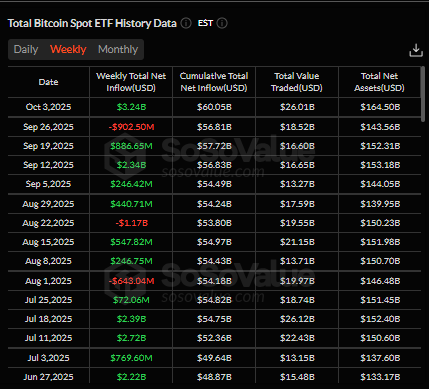Viewport: 429px width, 389px height.
Task: Click the $246.75M inflow value
Action: (x=131, y=261)
